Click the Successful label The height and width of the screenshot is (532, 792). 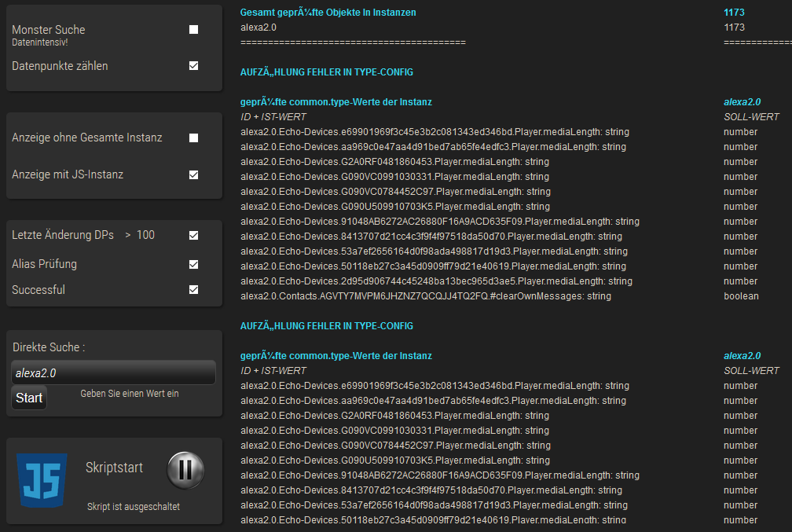click(x=38, y=289)
